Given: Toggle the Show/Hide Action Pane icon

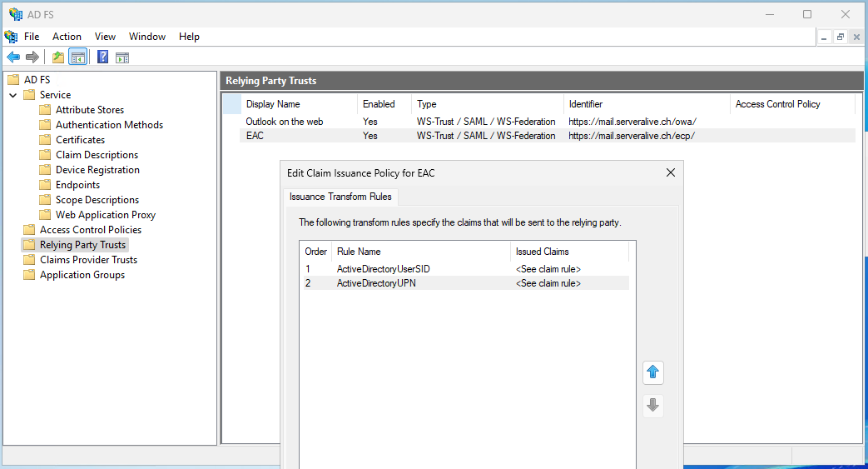Looking at the screenshot, I should tap(122, 57).
